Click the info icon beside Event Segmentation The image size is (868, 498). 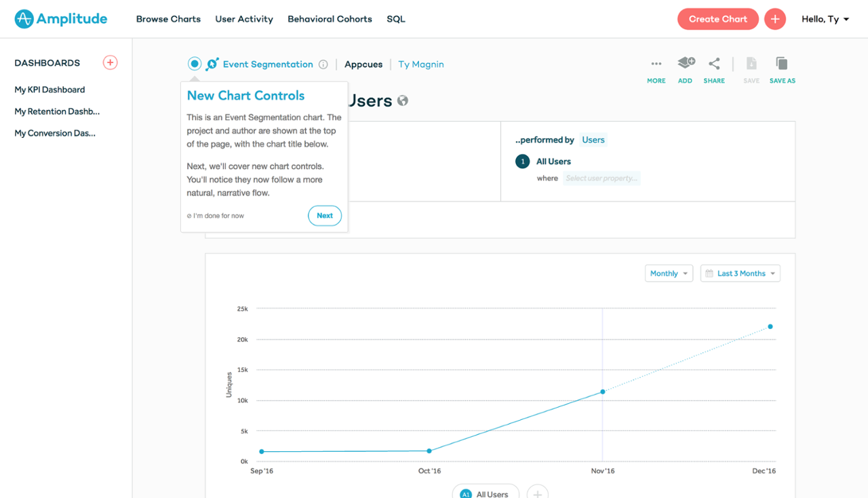[323, 64]
